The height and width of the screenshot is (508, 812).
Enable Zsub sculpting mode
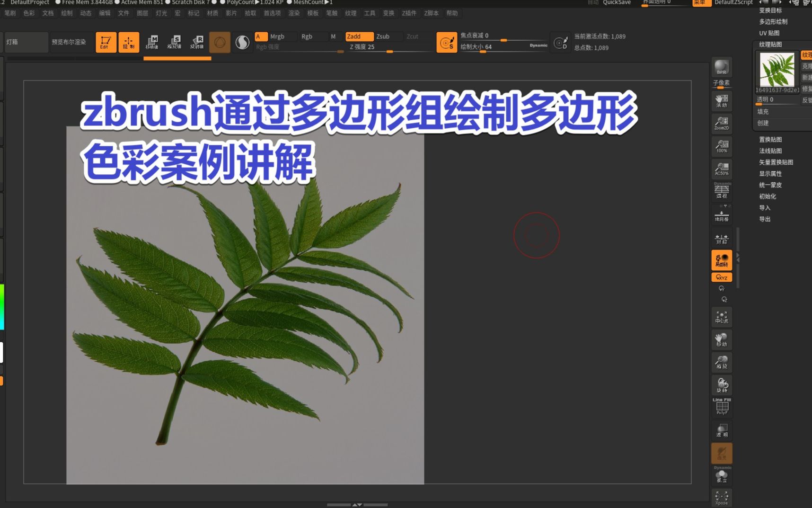coord(385,36)
